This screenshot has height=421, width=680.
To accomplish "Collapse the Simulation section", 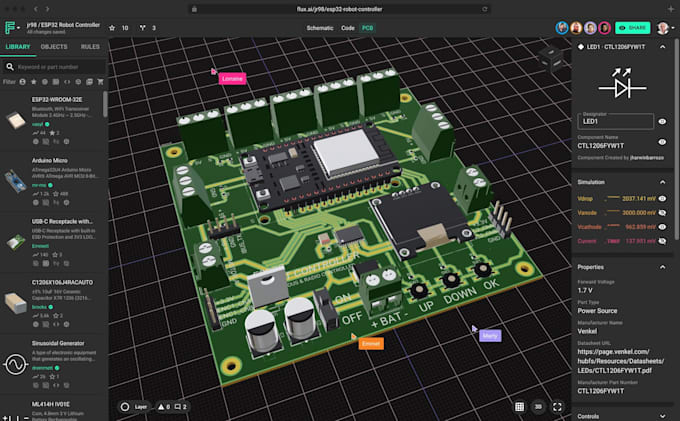I will click(x=663, y=182).
